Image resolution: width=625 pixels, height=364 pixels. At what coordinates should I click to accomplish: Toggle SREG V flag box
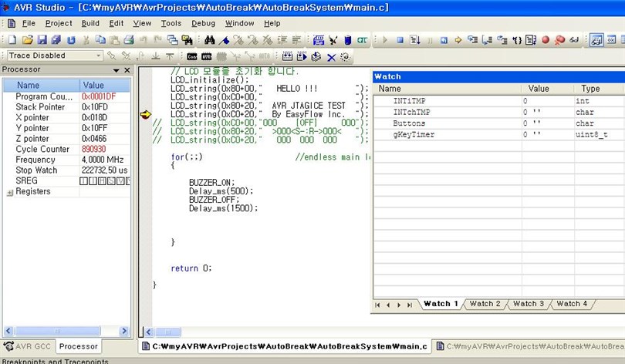(120, 181)
